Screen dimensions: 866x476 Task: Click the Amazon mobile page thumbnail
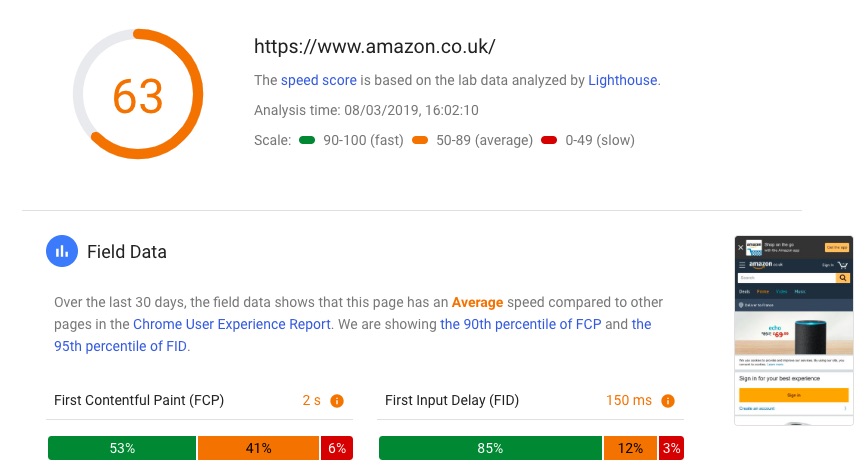pos(794,330)
